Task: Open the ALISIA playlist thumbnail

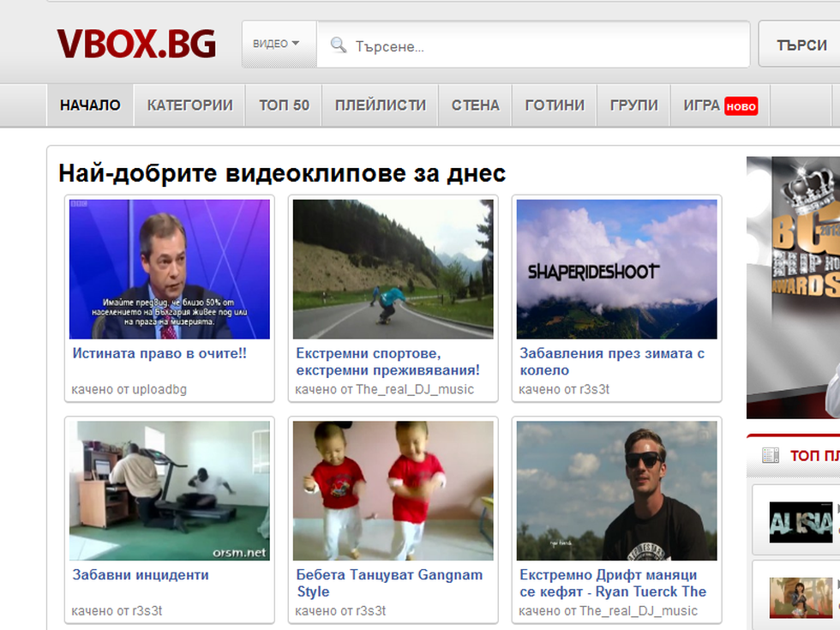Action: pos(801,522)
